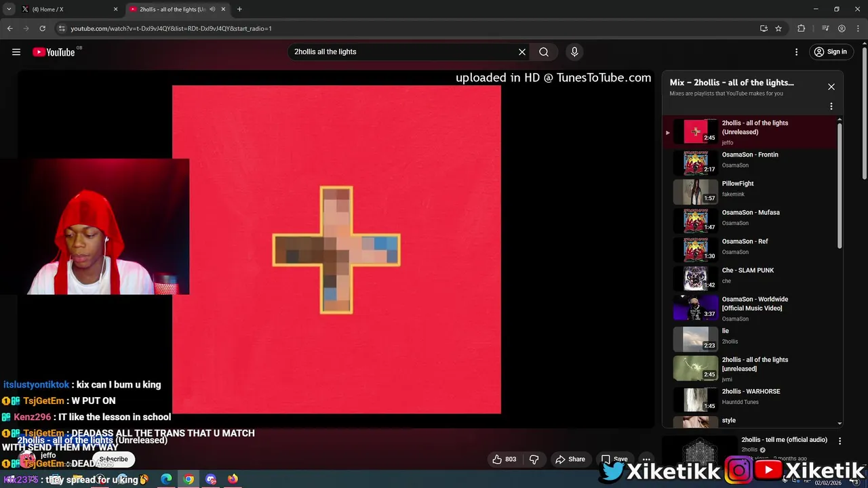Open Mix playlist options three-dot menu

tap(831, 106)
